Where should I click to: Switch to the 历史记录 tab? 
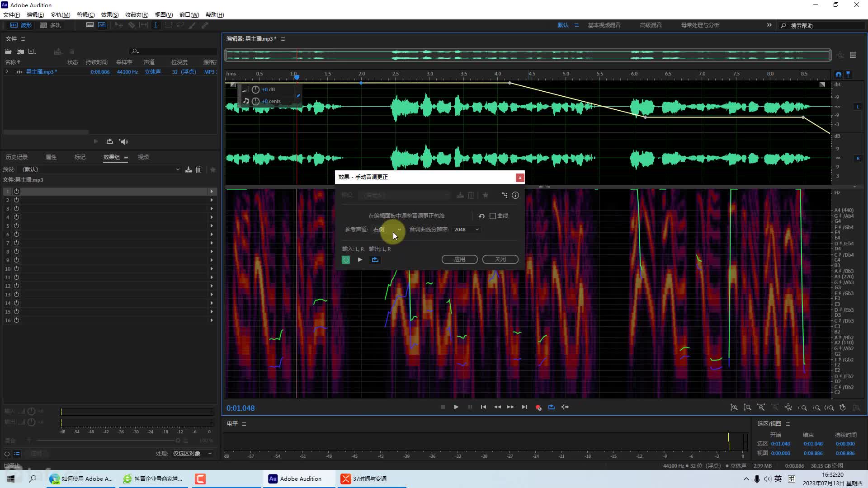17,157
